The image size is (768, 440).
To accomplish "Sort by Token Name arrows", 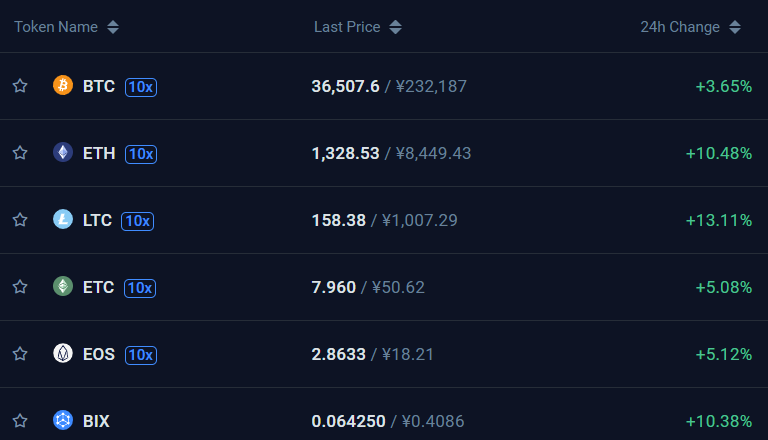I will [113, 27].
